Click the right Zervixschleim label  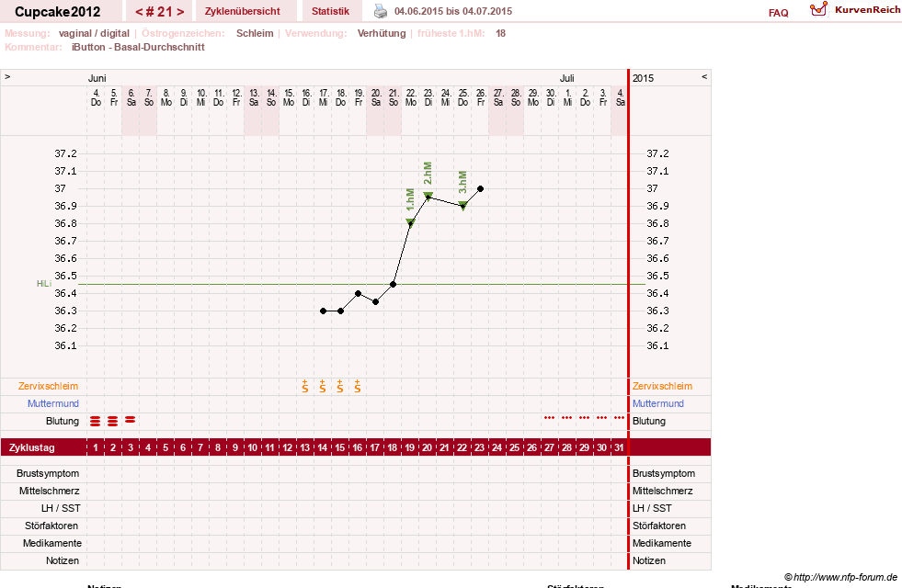point(662,386)
